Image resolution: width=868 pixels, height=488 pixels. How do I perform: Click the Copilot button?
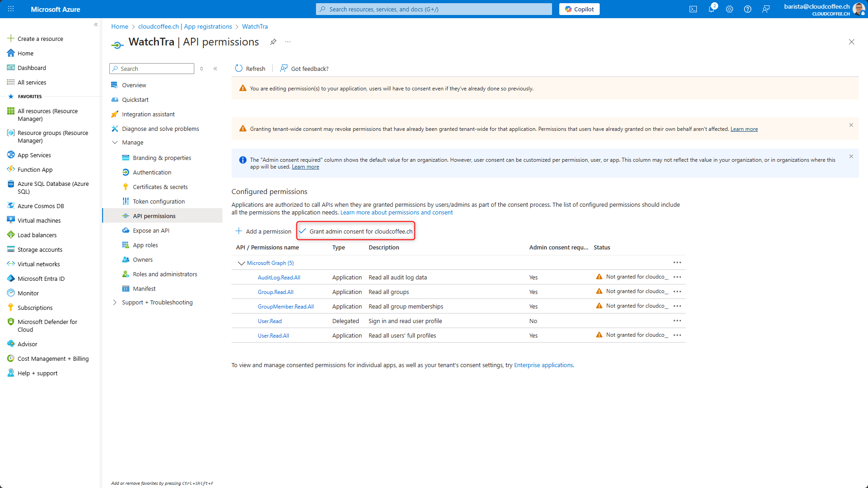(x=579, y=9)
